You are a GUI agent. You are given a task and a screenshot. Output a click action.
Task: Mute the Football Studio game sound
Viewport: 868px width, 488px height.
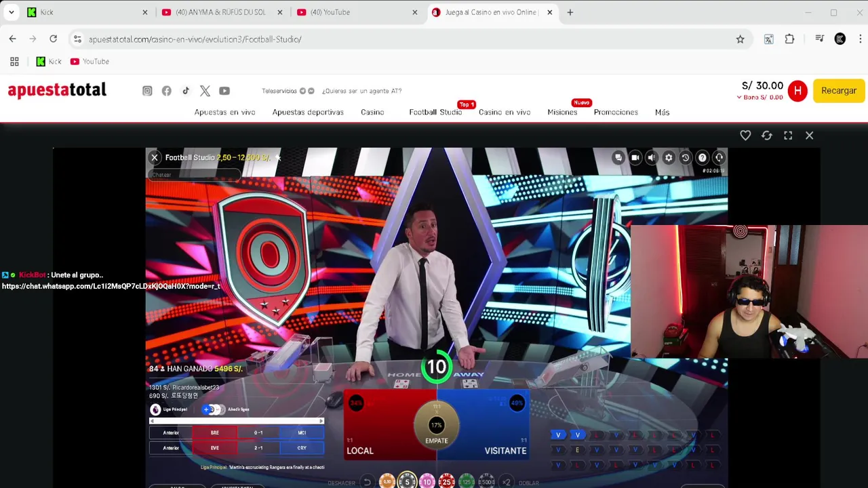pyautogui.click(x=652, y=157)
